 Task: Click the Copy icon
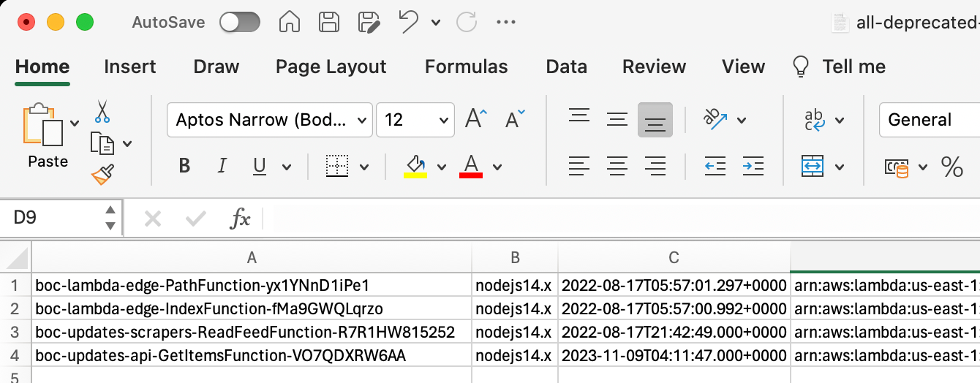pos(102,143)
